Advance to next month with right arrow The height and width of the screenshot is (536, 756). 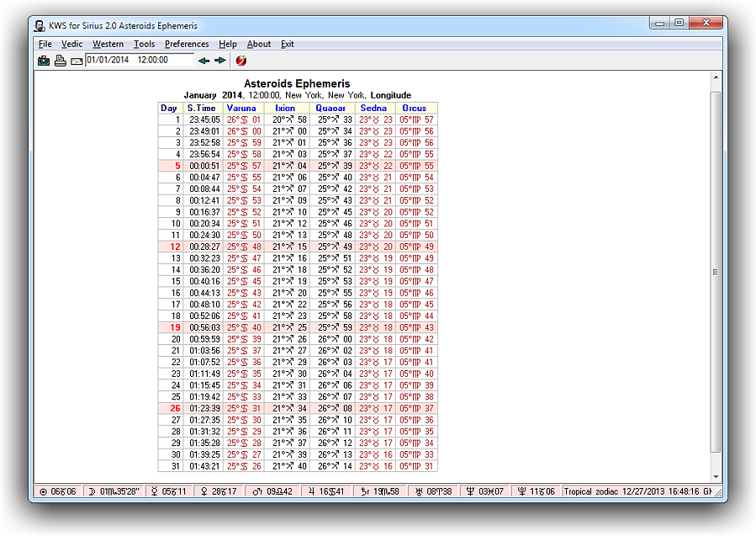click(x=220, y=61)
